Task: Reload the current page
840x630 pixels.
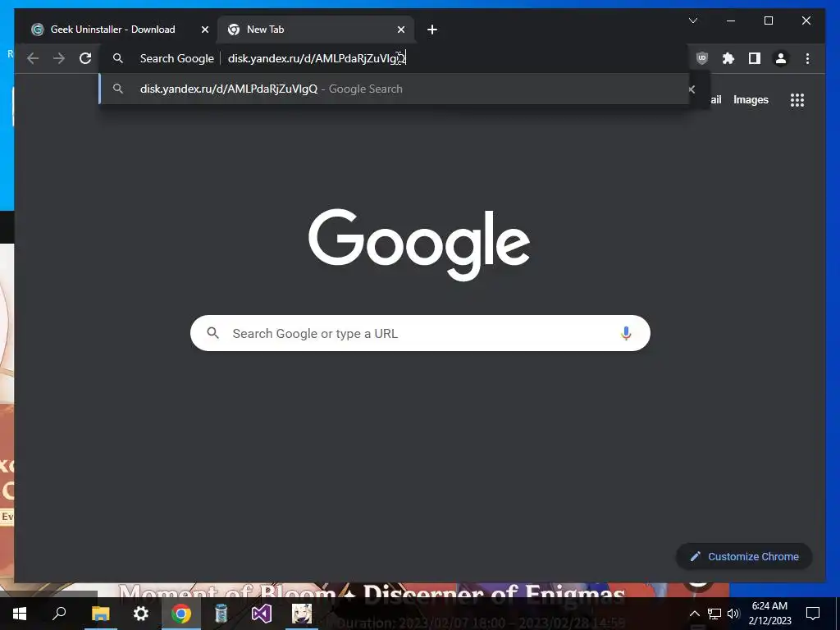Action: [85, 58]
